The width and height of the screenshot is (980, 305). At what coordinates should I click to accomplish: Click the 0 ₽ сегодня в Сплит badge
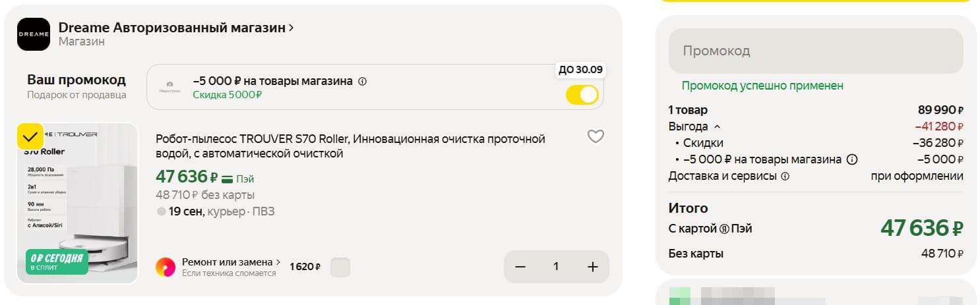(57, 262)
